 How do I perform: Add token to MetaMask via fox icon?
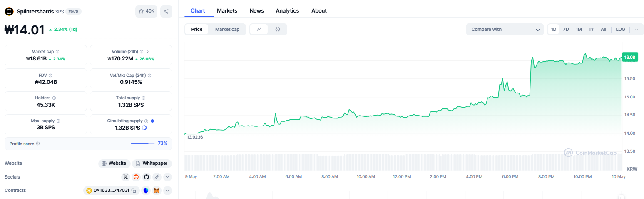click(x=157, y=191)
